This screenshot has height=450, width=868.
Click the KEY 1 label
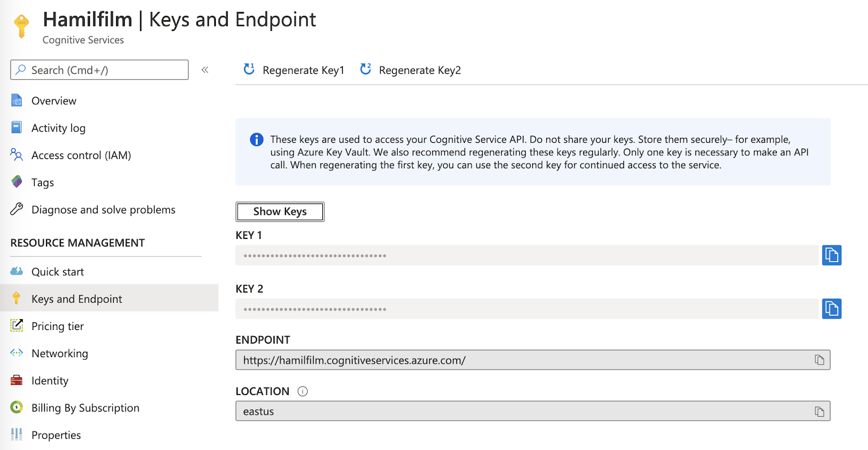pyautogui.click(x=248, y=235)
